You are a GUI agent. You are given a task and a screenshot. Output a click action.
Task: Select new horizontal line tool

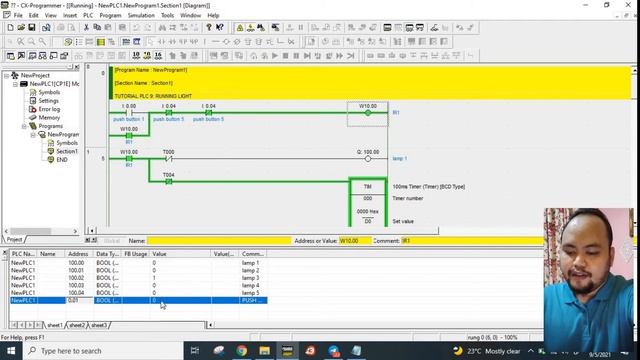215,42
